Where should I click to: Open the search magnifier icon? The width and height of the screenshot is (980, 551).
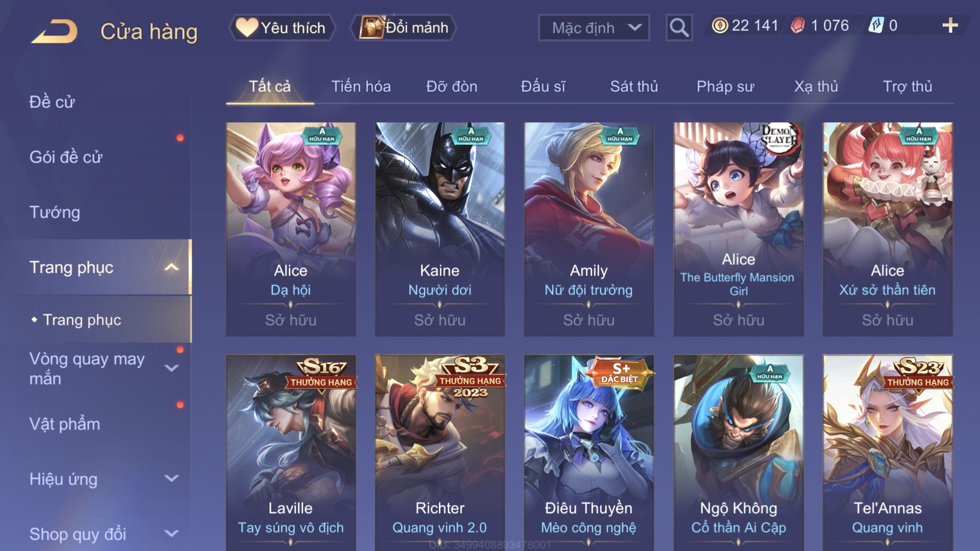pos(679,28)
